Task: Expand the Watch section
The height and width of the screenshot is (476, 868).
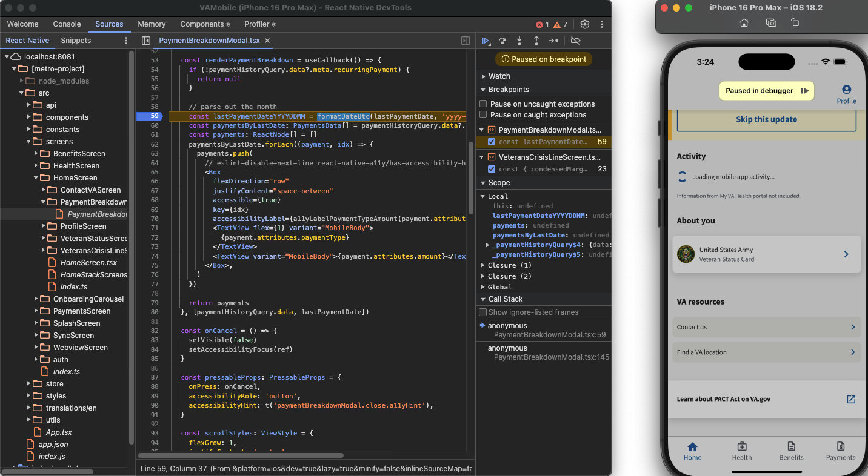Action: point(499,76)
